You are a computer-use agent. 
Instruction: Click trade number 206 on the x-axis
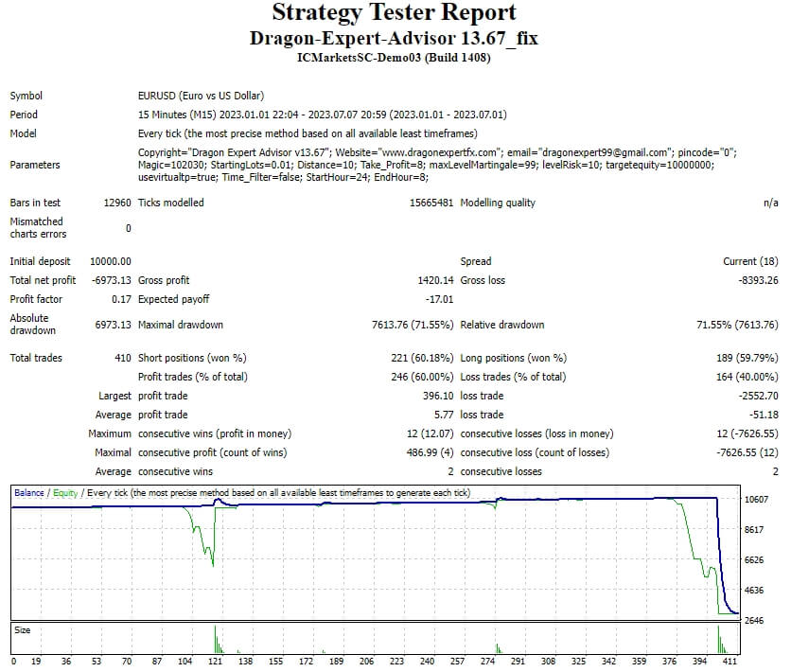[x=367, y=662]
